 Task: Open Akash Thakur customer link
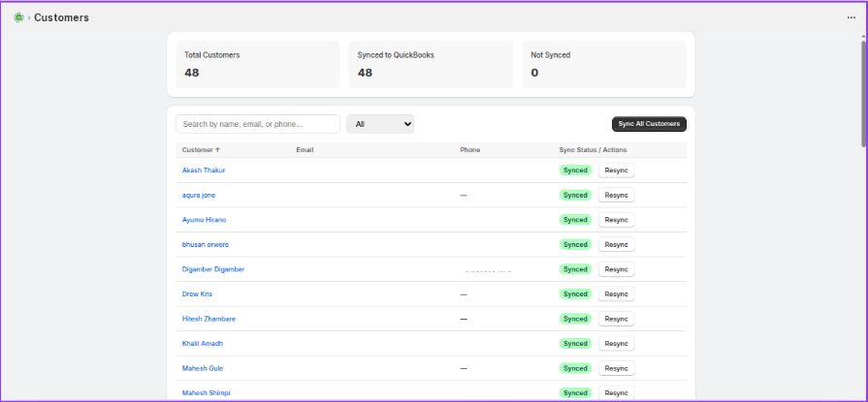point(204,170)
